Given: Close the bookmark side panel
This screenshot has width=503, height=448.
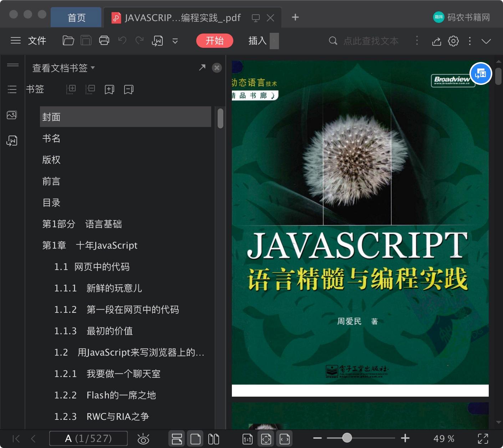Looking at the screenshot, I should coord(217,68).
